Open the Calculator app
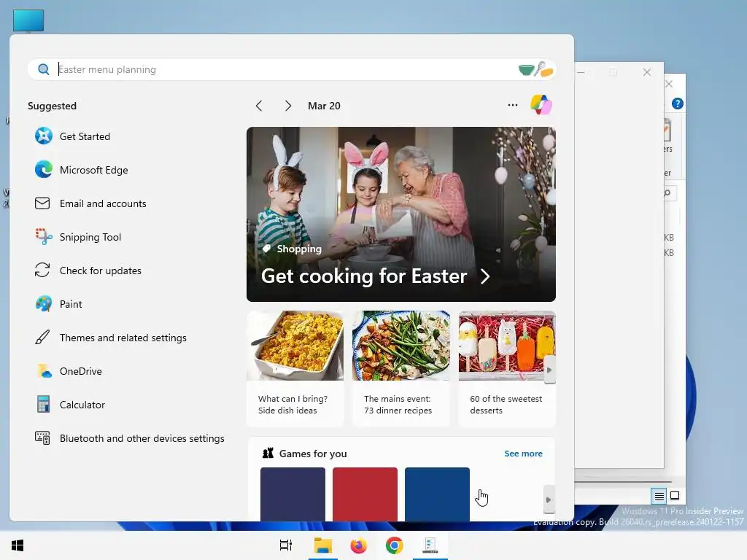This screenshot has height=560, width=747. 82,405
